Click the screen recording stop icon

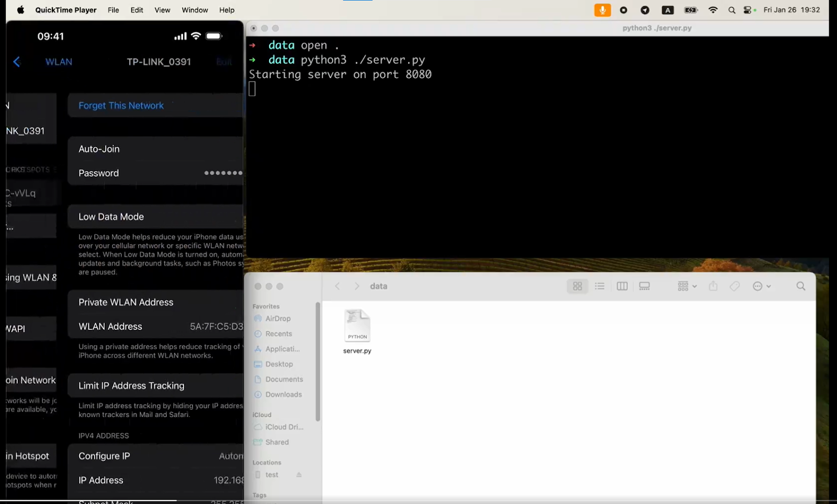624,10
